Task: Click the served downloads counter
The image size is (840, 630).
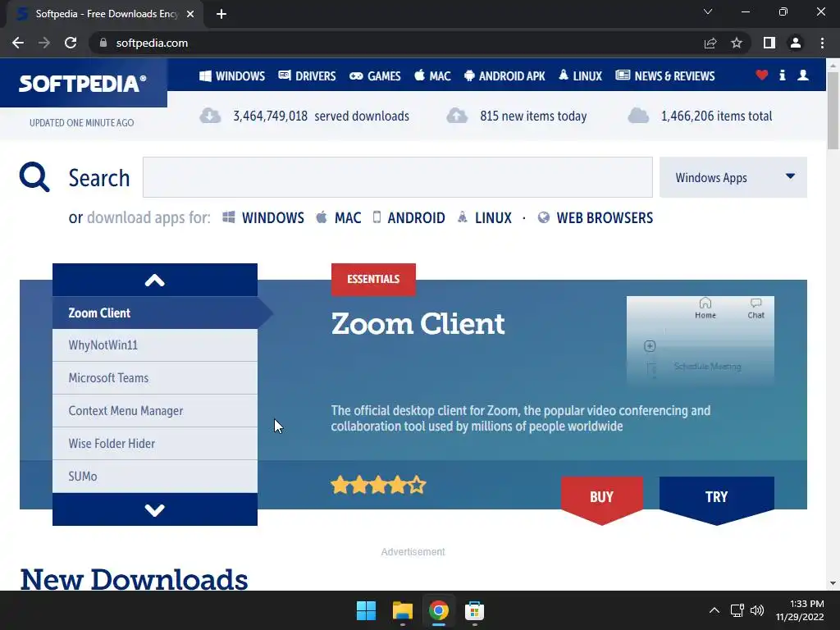Action: (x=304, y=116)
